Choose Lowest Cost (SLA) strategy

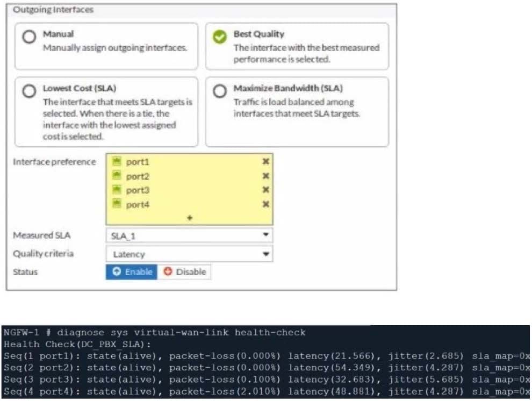click(x=29, y=91)
